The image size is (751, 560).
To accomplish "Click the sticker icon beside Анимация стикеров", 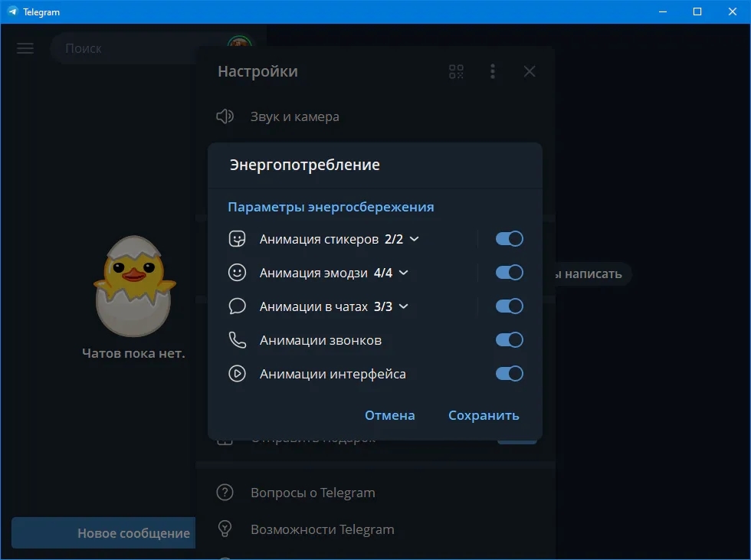I will (x=237, y=239).
